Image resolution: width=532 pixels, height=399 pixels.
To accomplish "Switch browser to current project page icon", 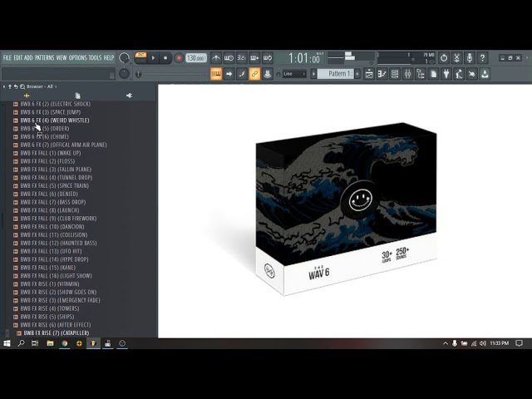I will (x=77, y=96).
